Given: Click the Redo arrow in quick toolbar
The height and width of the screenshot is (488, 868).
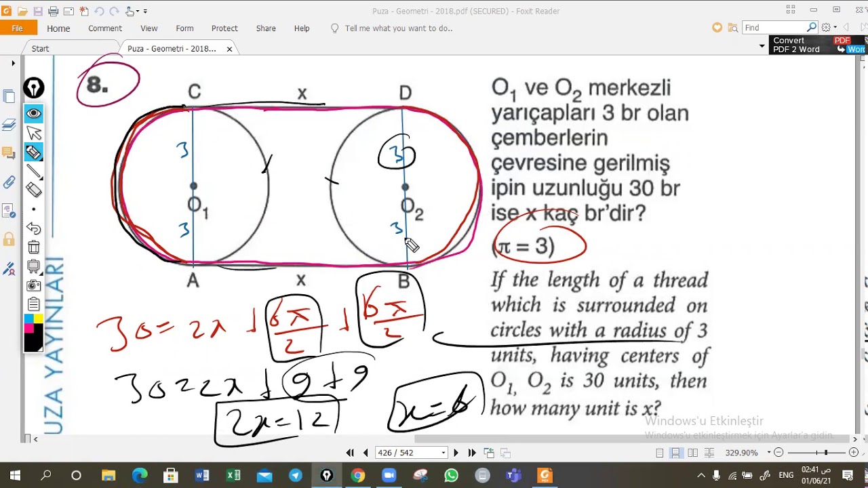Looking at the screenshot, I should (x=115, y=12).
